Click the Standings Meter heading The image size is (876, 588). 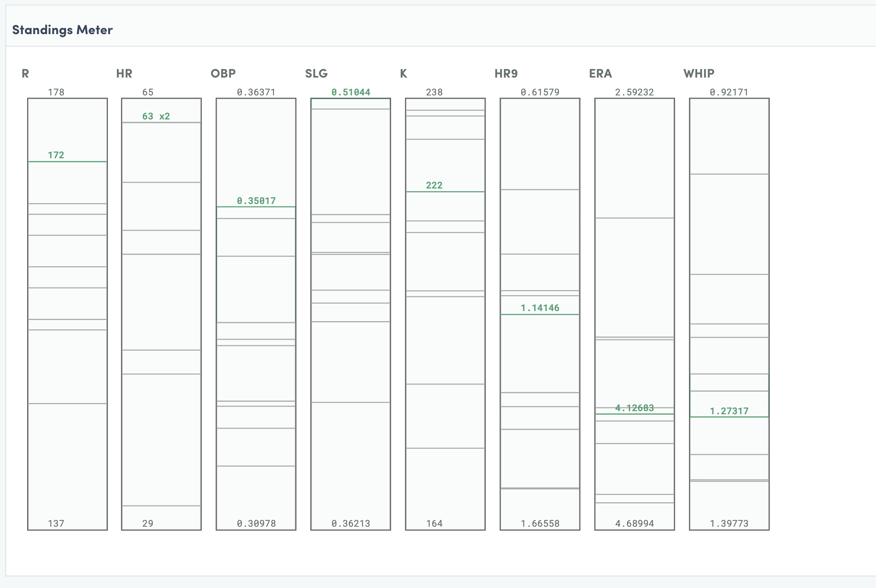[x=62, y=30]
